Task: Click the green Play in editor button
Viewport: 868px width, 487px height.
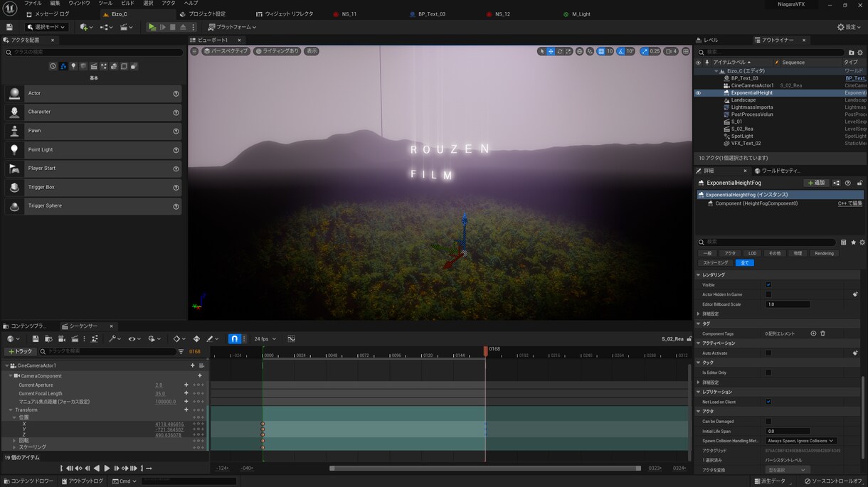Action: (152, 27)
